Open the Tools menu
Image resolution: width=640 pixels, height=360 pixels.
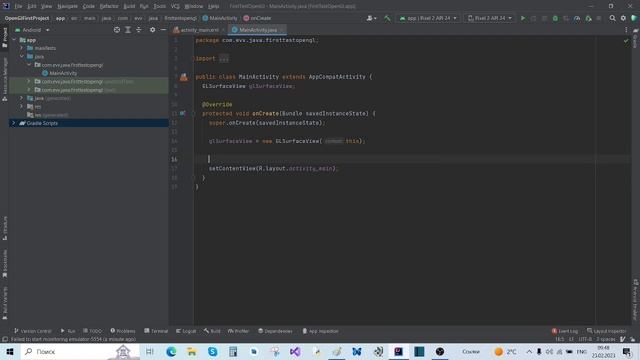coord(160,6)
